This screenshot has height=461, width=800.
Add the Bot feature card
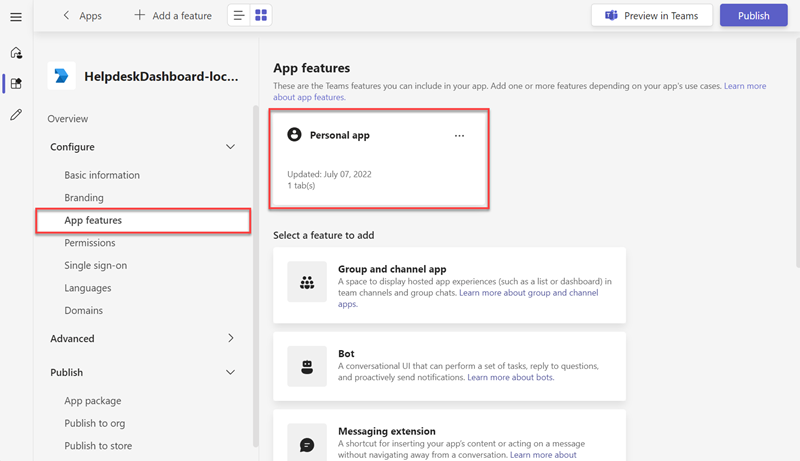point(449,366)
